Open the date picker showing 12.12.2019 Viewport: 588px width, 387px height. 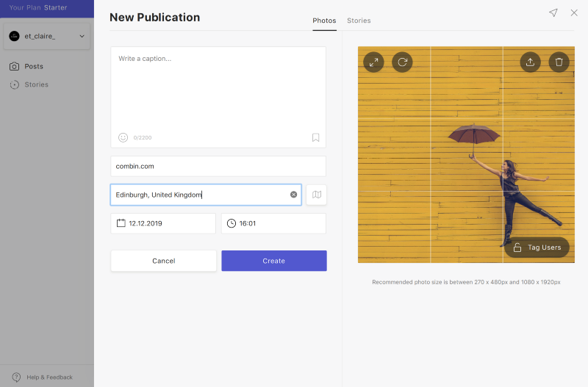coord(163,223)
